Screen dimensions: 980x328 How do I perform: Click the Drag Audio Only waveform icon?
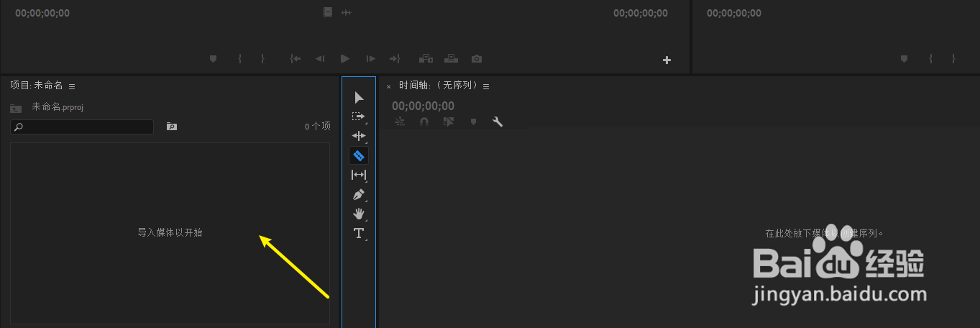coord(347,12)
